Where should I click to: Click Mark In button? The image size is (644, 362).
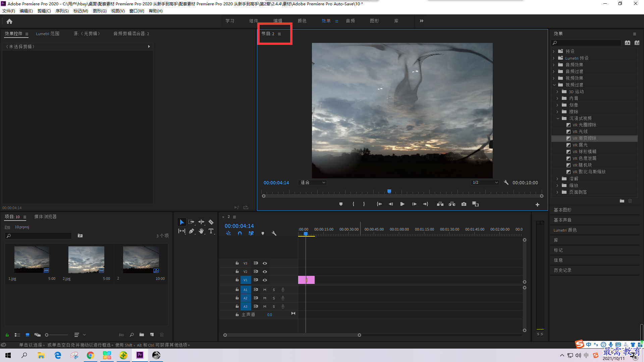click(x=353, y=204)
